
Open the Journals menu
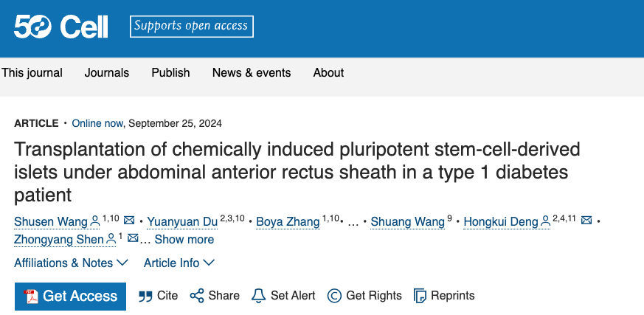[107, 72]
